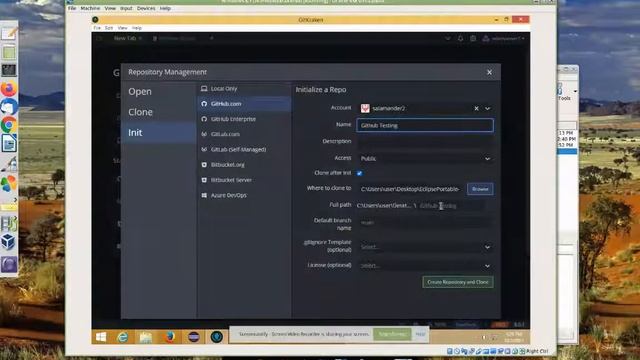
Task: Click the GitLab.com fox icon
Action: pyautogui.click(x=204, y=134)
